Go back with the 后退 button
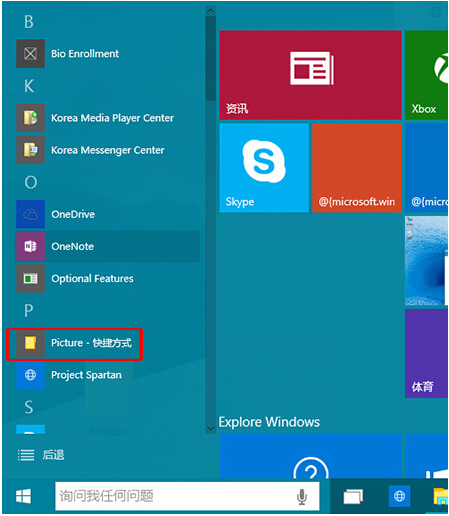 click(x=41, y=455)
